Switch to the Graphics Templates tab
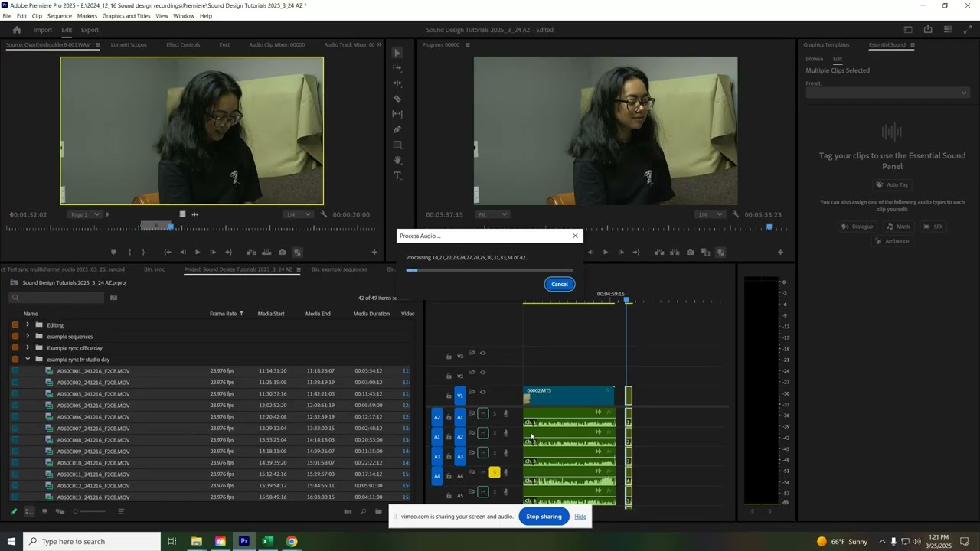 (826, 45)
